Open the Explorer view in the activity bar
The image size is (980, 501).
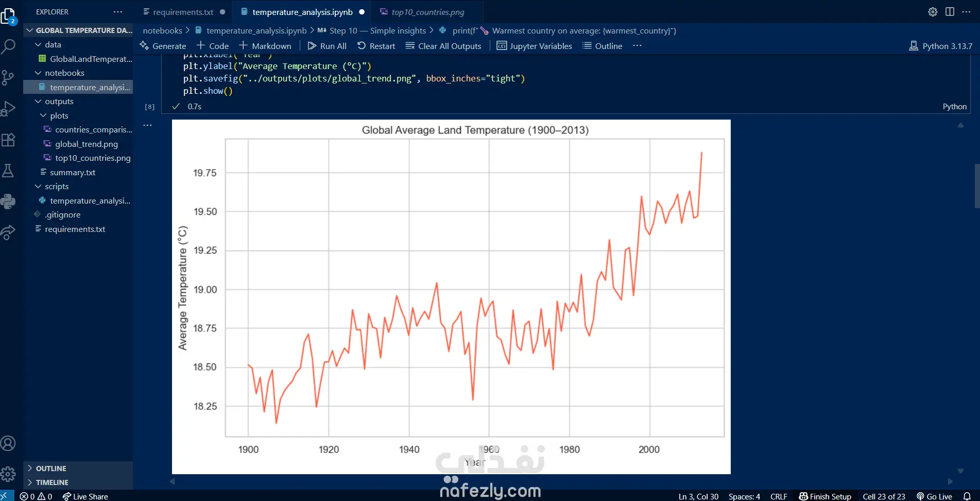coord(9,16)
